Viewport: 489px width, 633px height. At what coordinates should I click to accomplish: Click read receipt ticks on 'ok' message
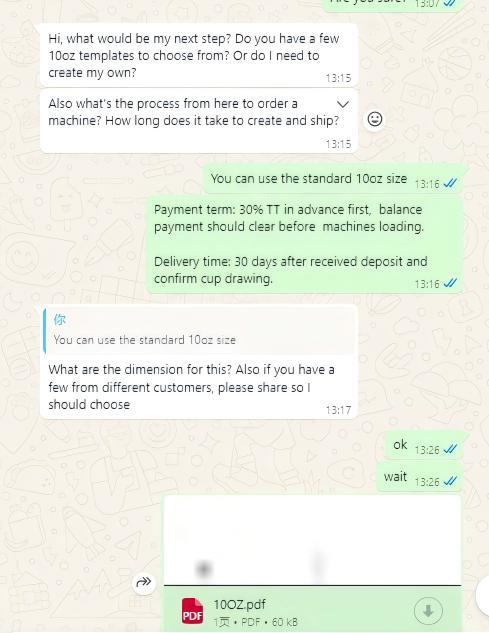(x=450, y=449)
